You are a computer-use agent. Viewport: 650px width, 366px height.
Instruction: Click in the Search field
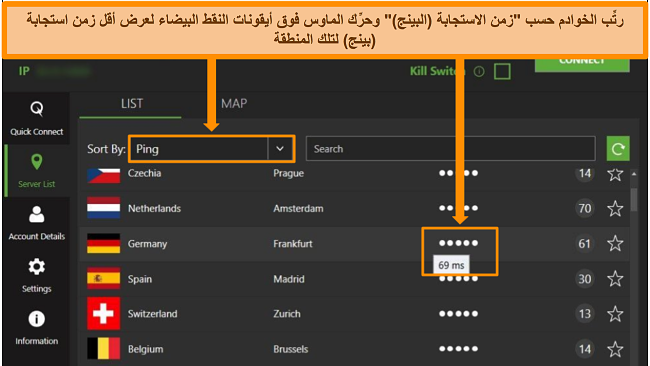pos(450,148)
